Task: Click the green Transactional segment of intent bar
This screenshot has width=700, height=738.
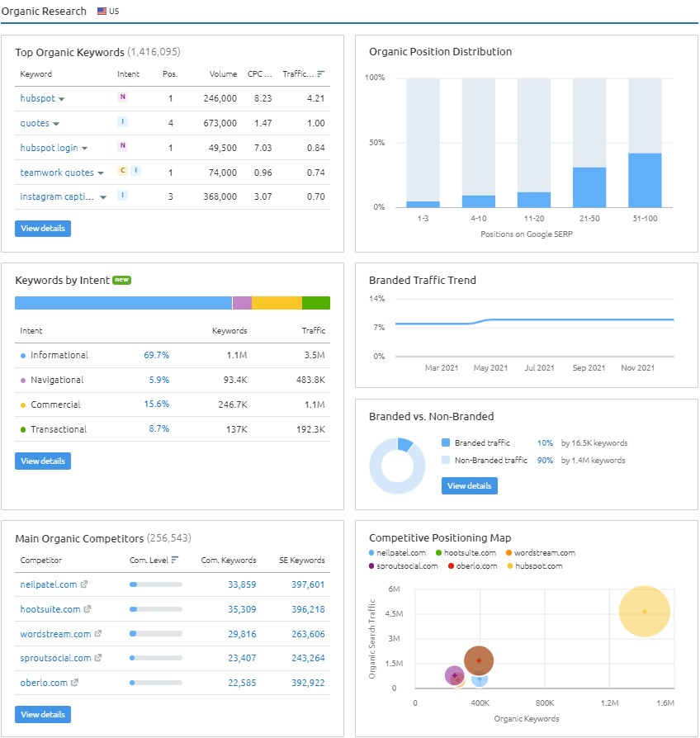Action: [316, 303]
